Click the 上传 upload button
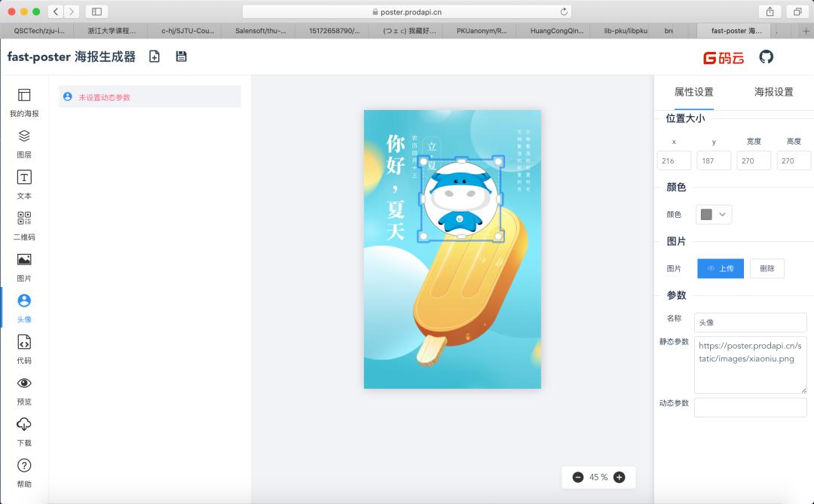Viewport: 814px width, 504px height. click(720, 268)
